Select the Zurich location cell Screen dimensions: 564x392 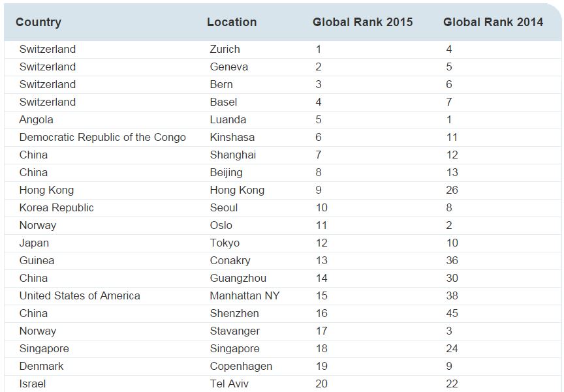[225, 49]
